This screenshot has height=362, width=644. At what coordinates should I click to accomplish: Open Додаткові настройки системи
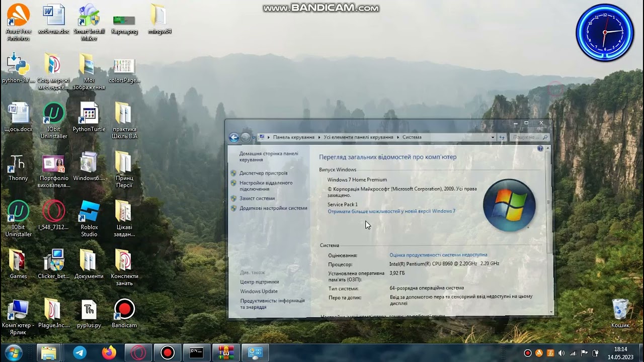click(273, 208)
